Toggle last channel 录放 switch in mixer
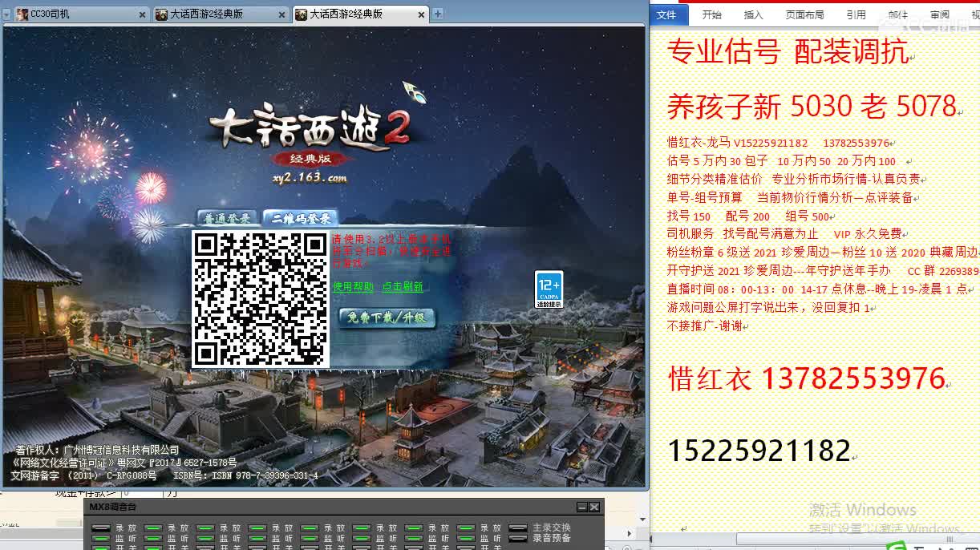 click(466, 528)
